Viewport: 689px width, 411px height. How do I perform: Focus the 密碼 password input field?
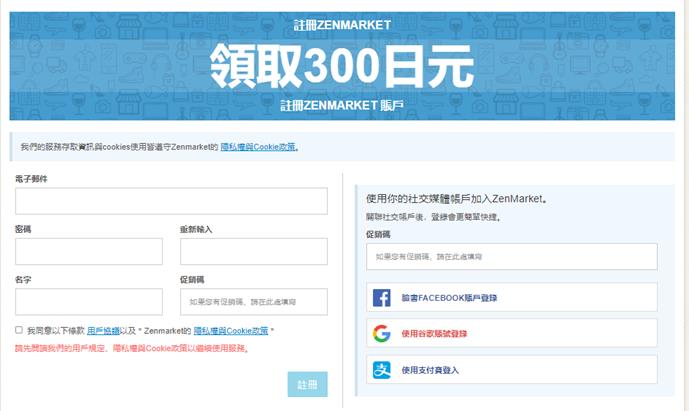[x=89, y=251]
